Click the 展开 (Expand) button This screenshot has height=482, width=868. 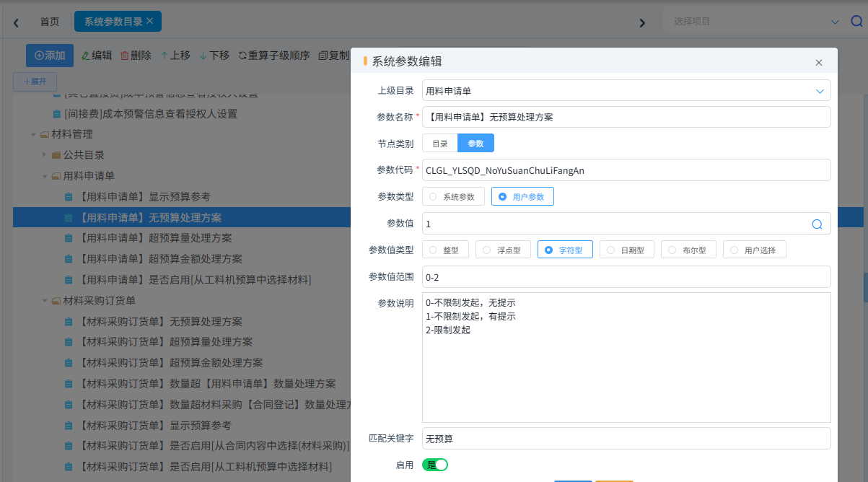point(35,82)
